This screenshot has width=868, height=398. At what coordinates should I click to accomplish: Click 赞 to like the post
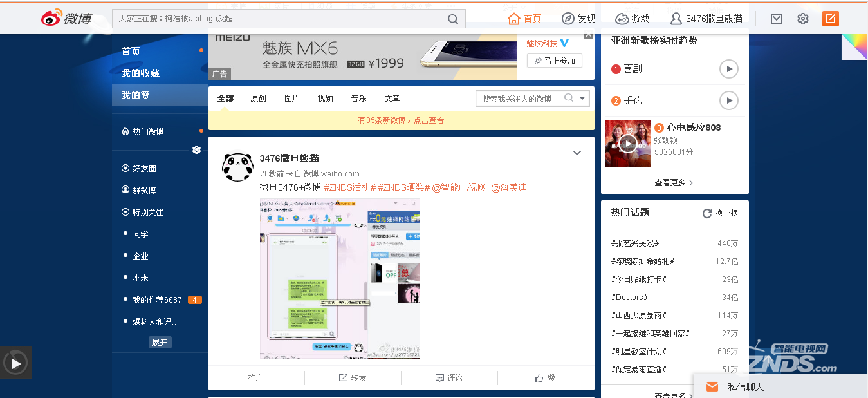[x=546, y=378]
